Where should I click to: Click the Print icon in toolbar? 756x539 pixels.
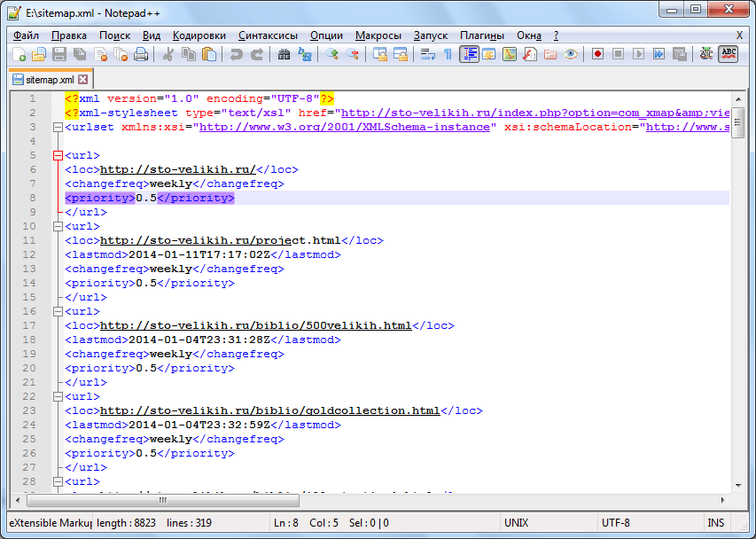click(141, 55)
